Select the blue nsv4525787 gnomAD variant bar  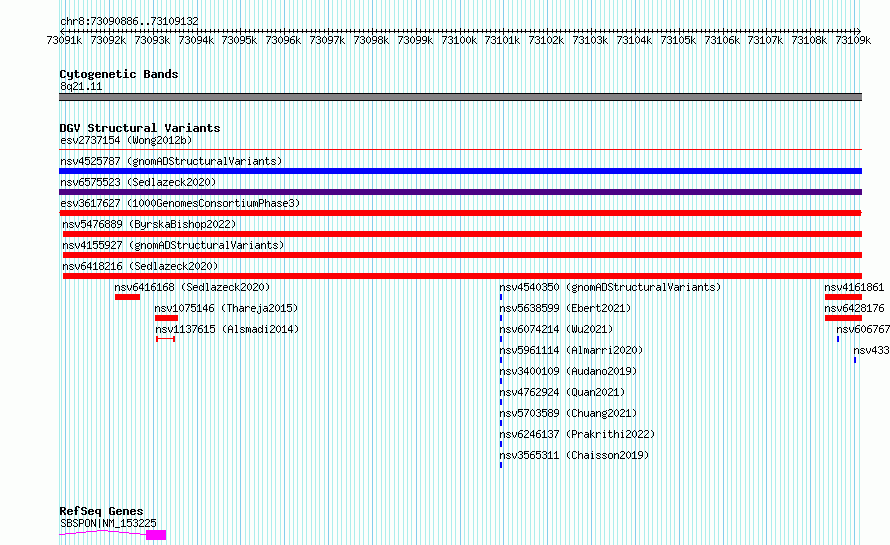coord(460,171)
